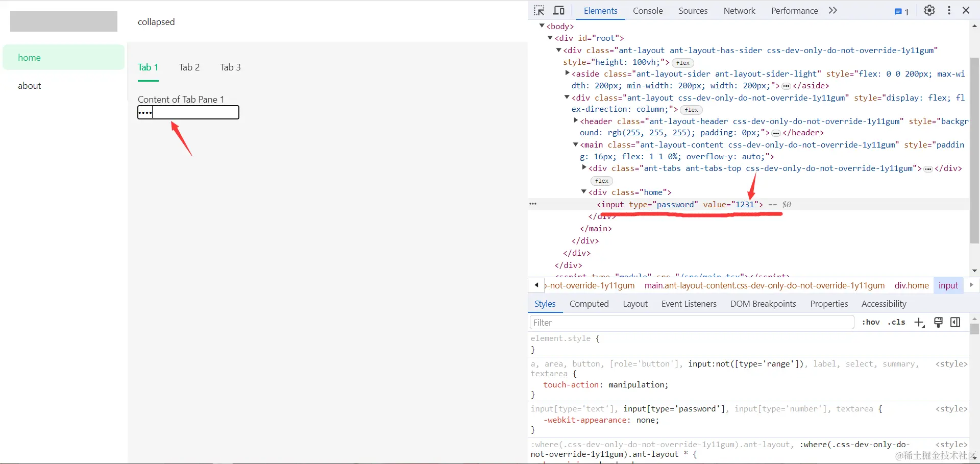Show more DevTools tabs chevron

[833, 11]
